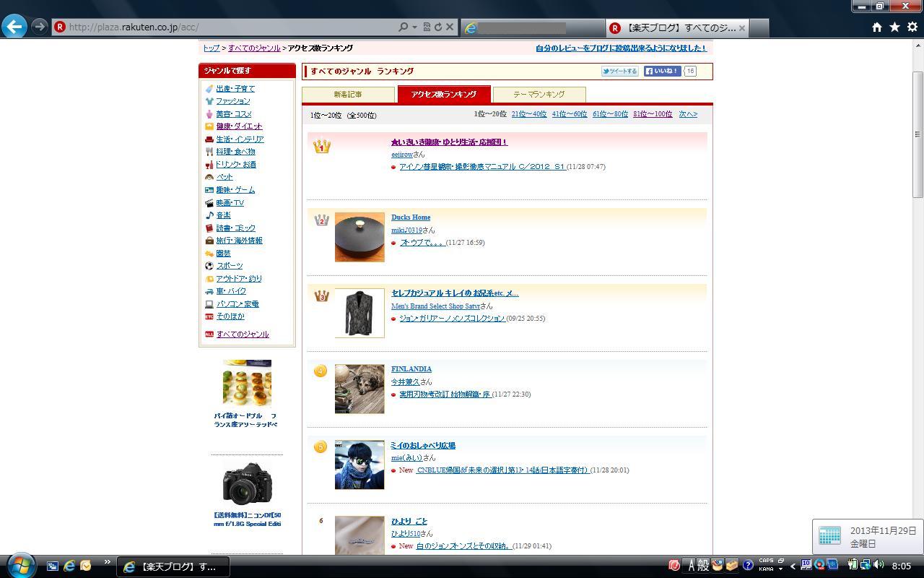Click the Twitter ツイートする button

(x=620, y=71)
